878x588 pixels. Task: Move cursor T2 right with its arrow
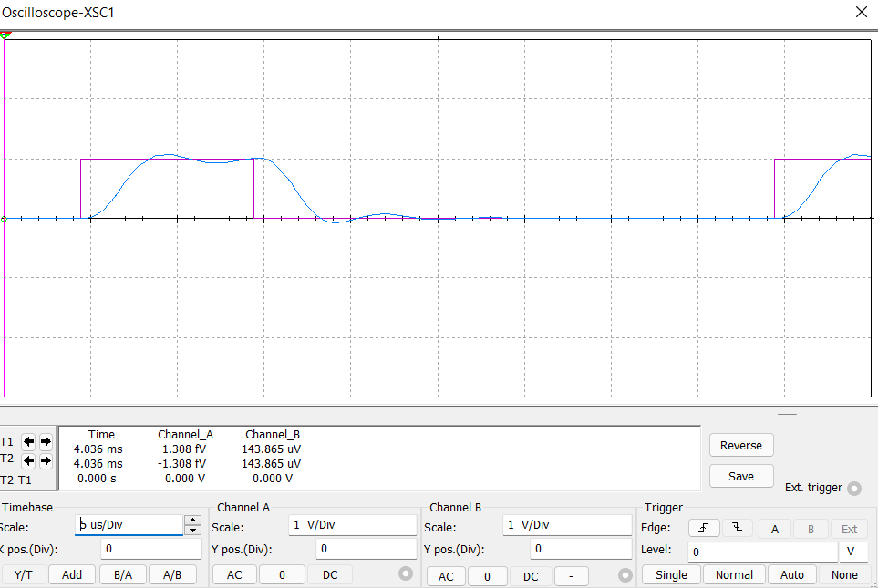(x=46, y=461)
